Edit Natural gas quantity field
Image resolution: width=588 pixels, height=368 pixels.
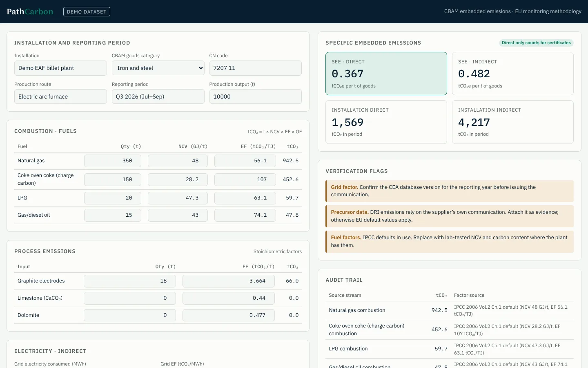[x=113, y=161]
